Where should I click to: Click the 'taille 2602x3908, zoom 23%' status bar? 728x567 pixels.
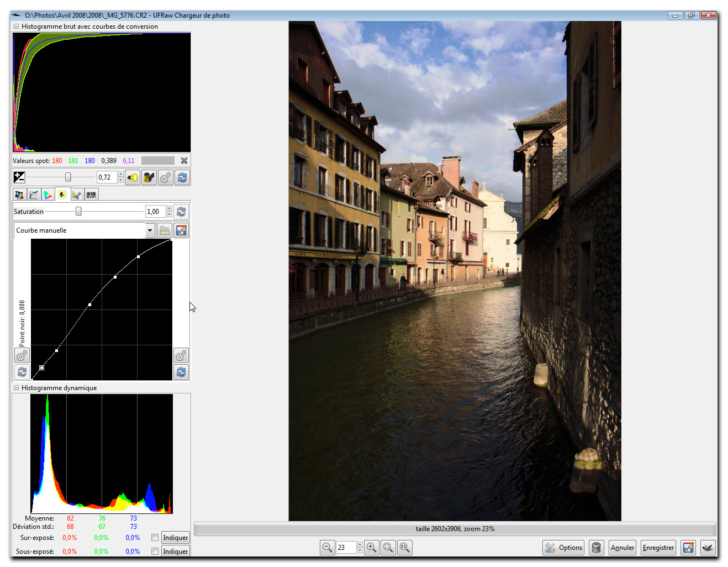coord(455,529)
